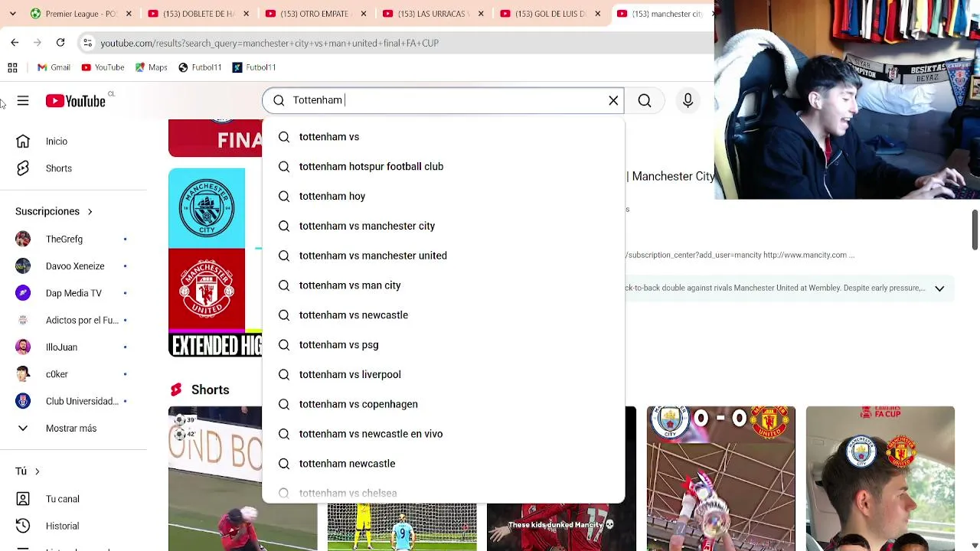Switch to the Premier League tab
Viewport: 980px width, 551px height.
[x=73, y=14]
